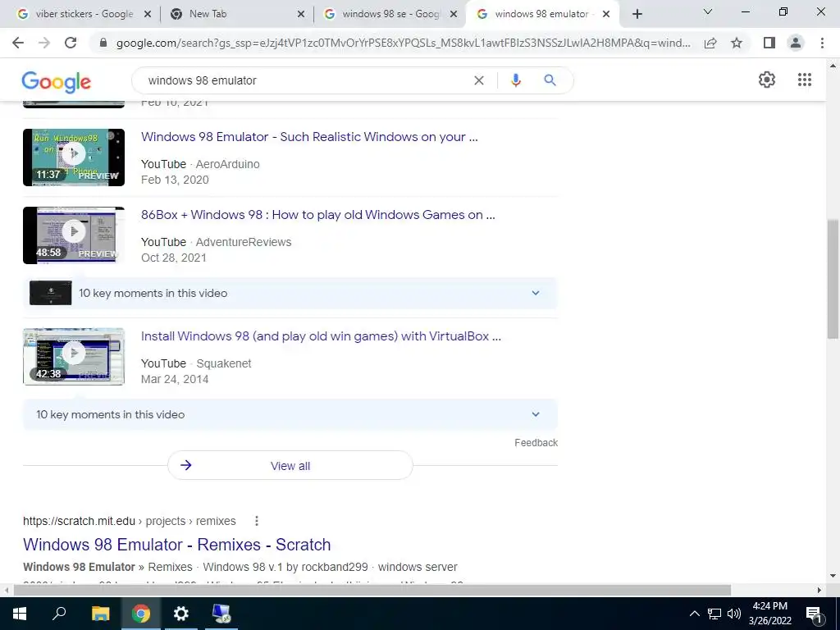840x630 pixels.
Task: Click the address bar URL
Action: 403,43
